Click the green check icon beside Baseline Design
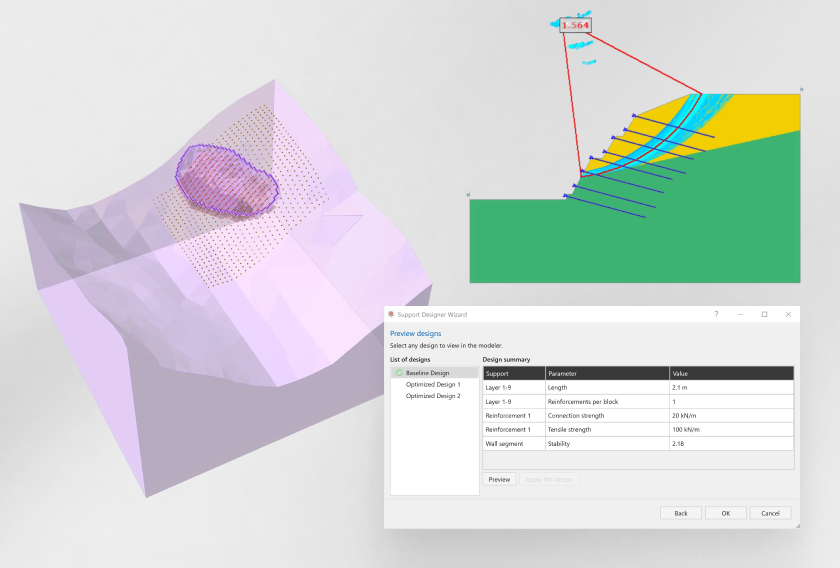 [x=399, y=373]
